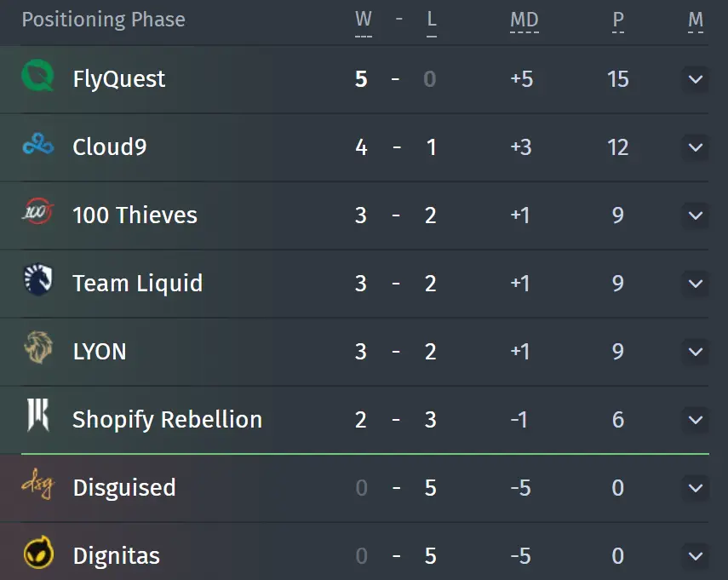Open the Dignitas team name link
This screenshot has width=728, height=580.
(116, 556)
